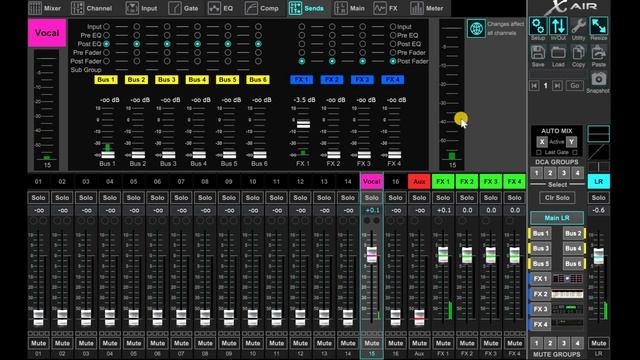
Task: Select Post Fader radio for FX 2
Action: click(332, 61)
